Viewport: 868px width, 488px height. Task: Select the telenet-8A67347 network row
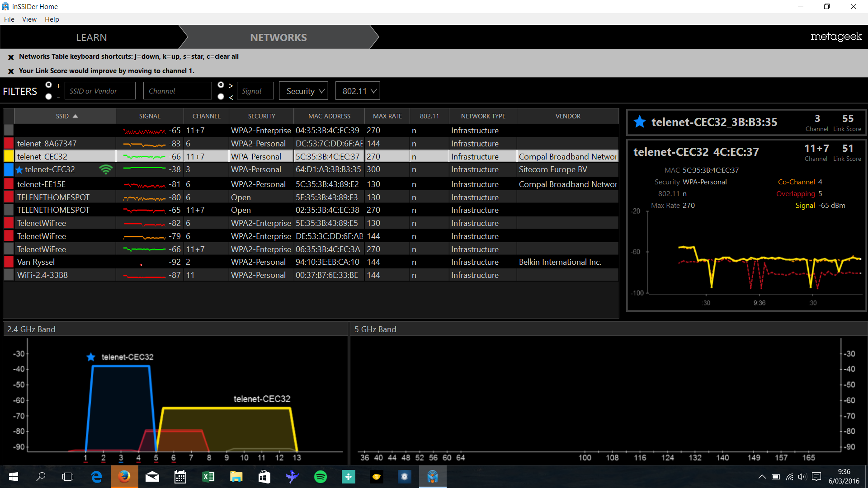(x=311, y=143)
